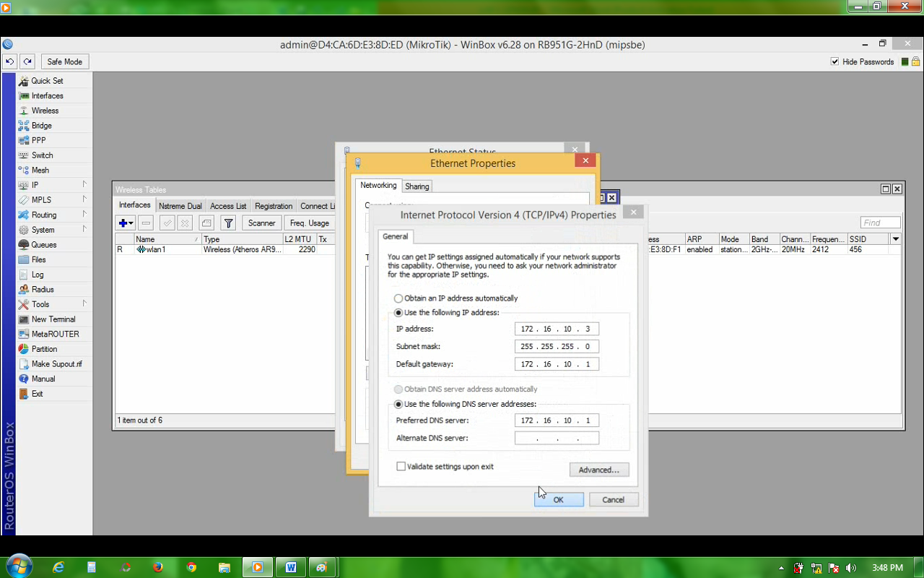The image size is (924, 578).
Task: Click the comment toolbar button
Action: [x=206, y=223]
